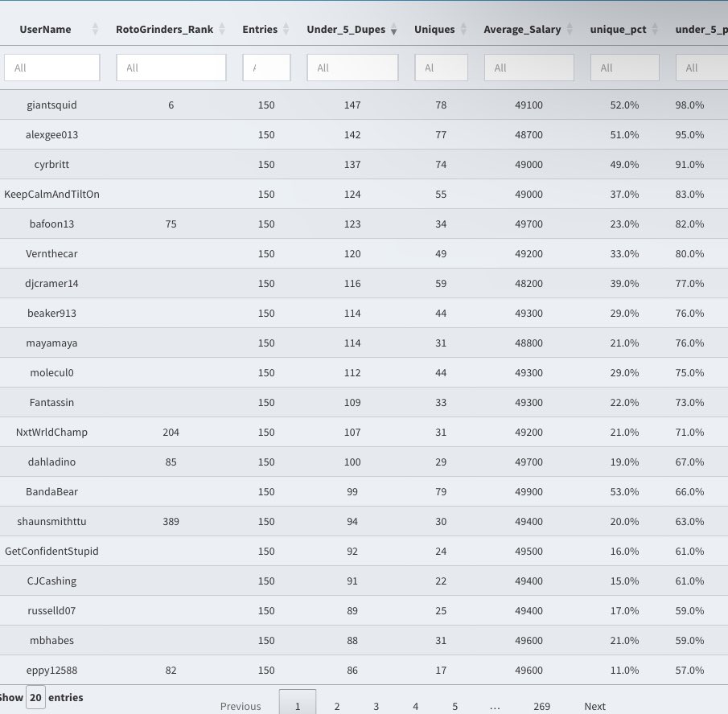The width and height of the screenshot is (728, 714).
Task: Select the alexgee013 username cell
Action: click(52, 134)
